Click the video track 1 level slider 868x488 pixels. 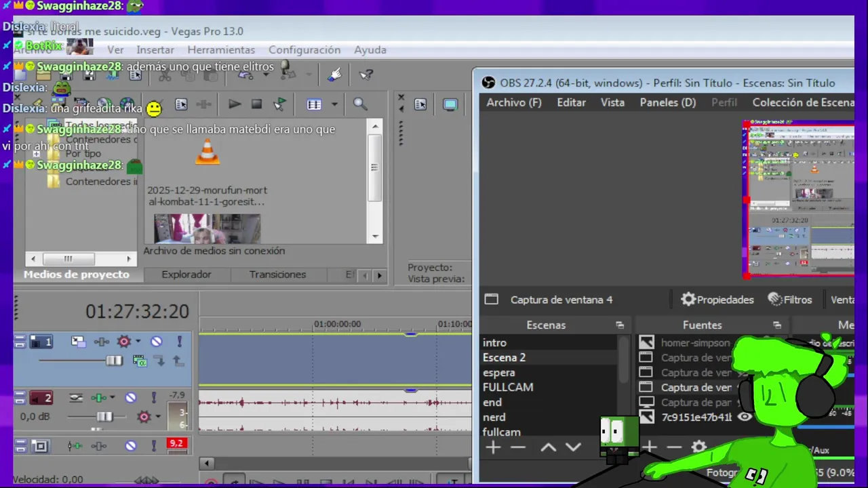[113, 361]
